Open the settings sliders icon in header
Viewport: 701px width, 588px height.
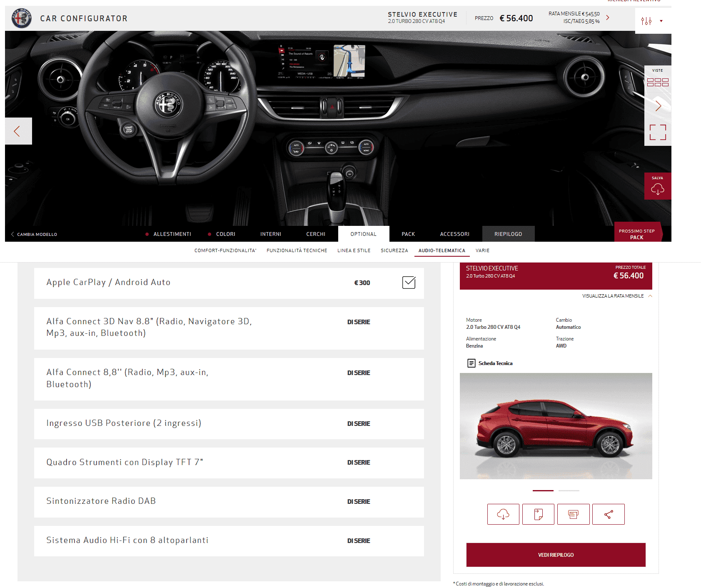pos(646,21)
